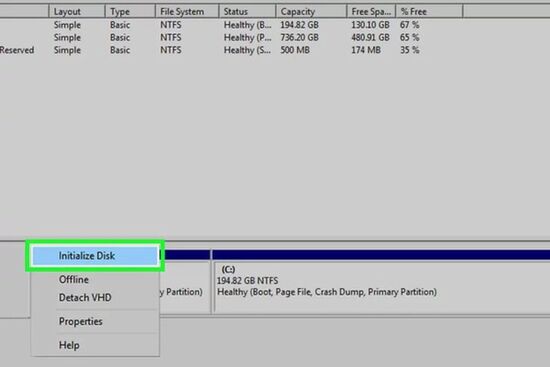Click the % Free column header
The image size is (550, 367).
[429, 12]
